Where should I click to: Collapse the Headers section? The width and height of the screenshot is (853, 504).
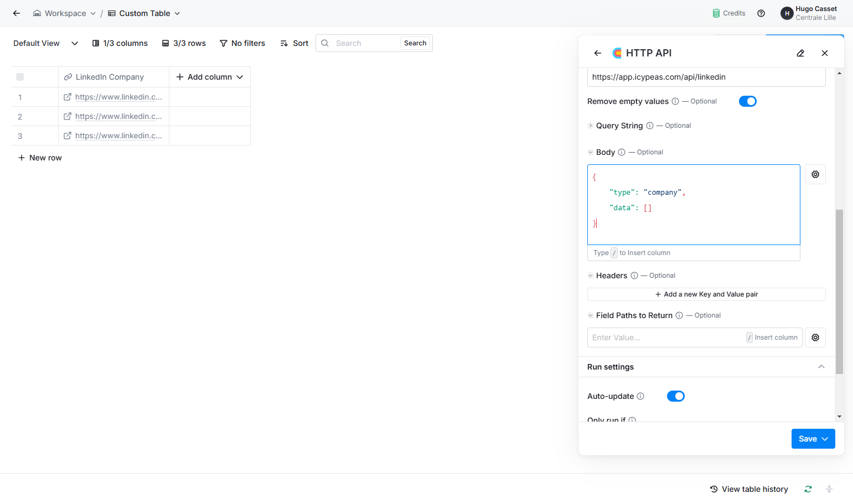591,276
